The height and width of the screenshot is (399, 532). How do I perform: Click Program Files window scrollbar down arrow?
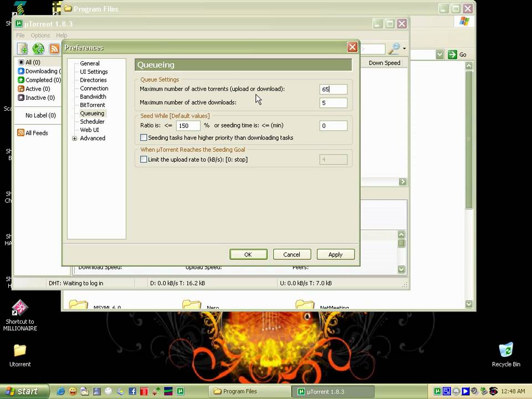pyautogui.click(x=469, y=304)
